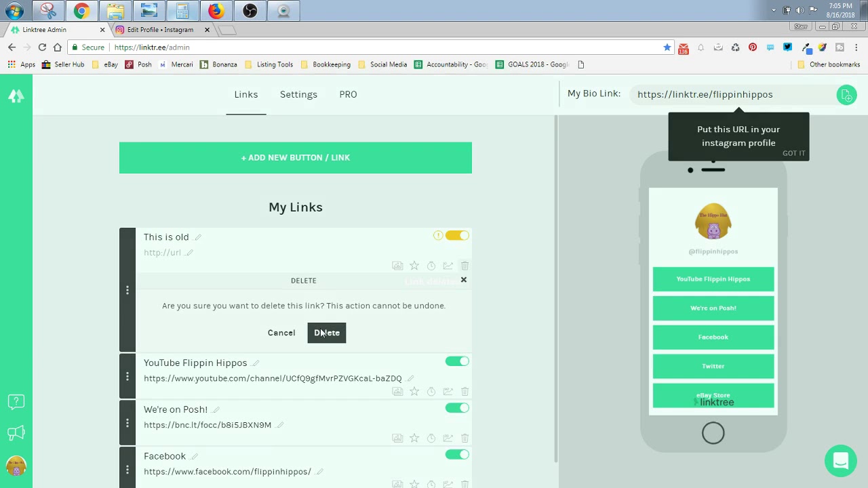Click trash icon on We're on Posh! link
The width and height of the screenshot is (868, 488).
(x=465, y=438)
